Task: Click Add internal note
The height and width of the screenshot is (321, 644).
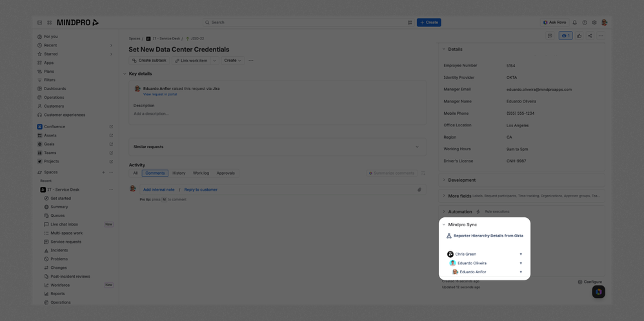Action: (x=159, y=190)
